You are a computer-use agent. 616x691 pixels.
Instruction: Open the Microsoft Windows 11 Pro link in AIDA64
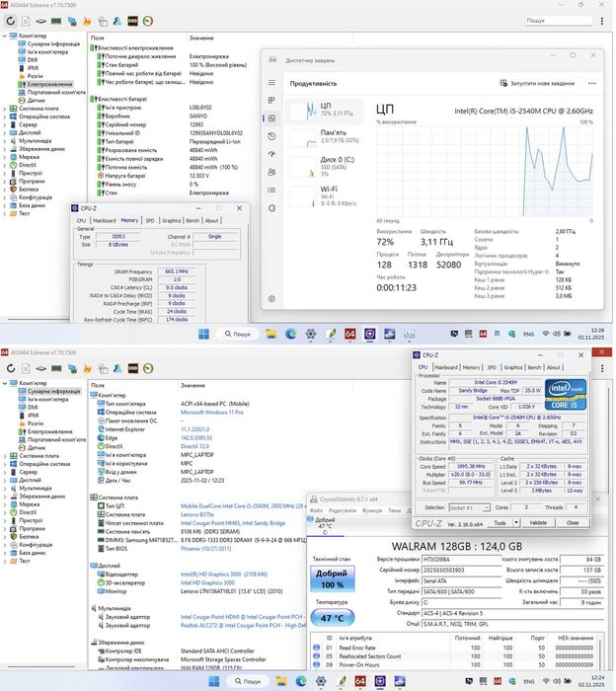(x=212, y=413)
